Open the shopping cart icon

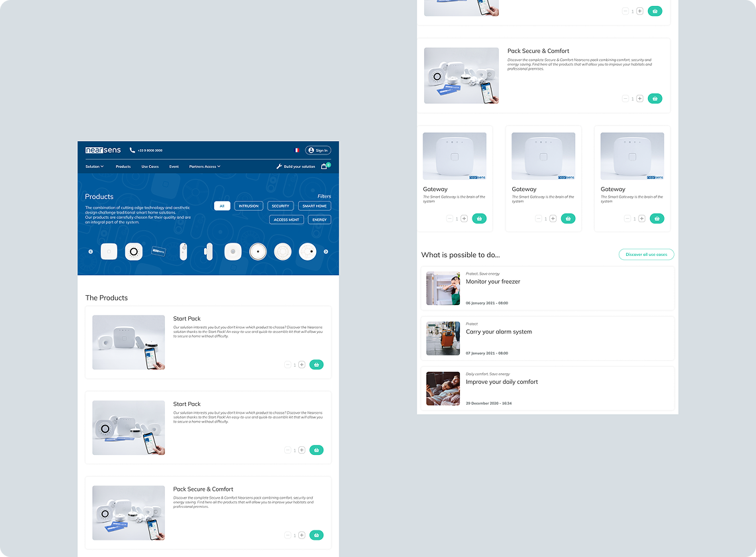point(325,166)
